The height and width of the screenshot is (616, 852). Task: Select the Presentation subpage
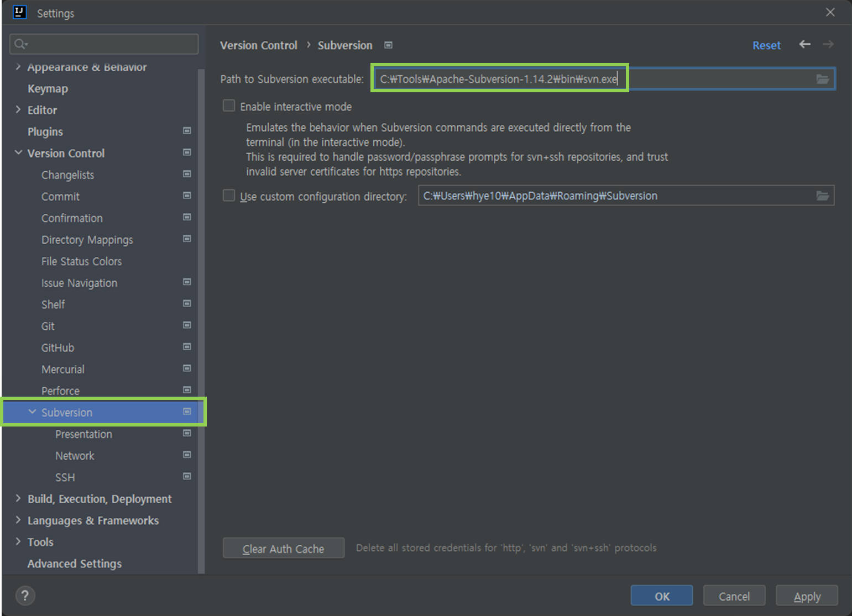tap(83, 434)
